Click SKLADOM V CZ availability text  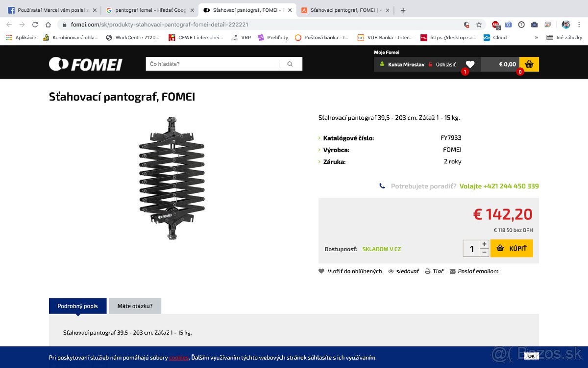click(381, 249)
